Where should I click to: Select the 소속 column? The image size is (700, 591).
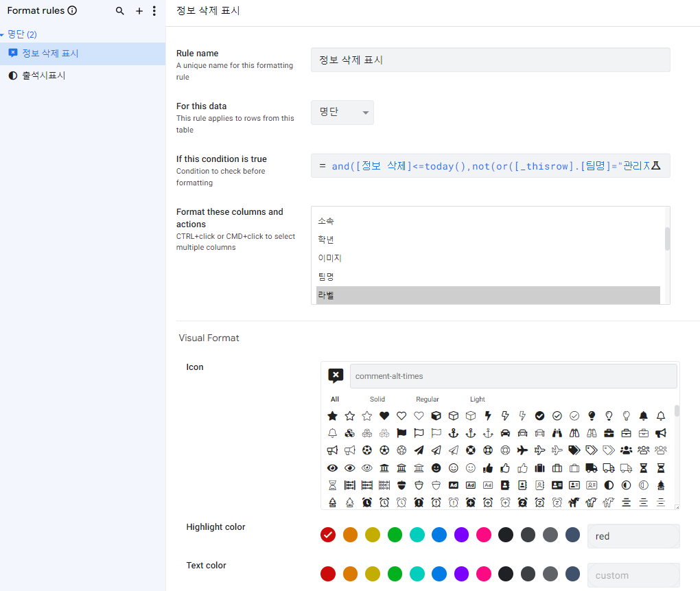(488, 222)
